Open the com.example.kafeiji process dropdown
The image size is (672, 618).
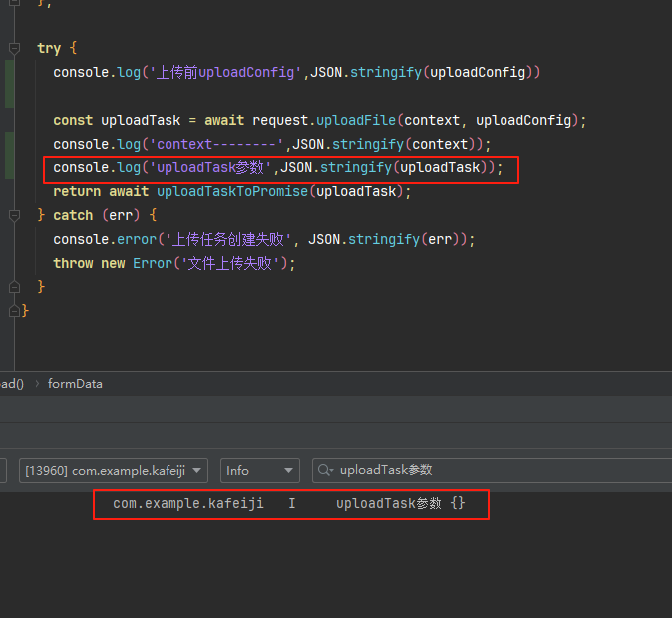114,470
